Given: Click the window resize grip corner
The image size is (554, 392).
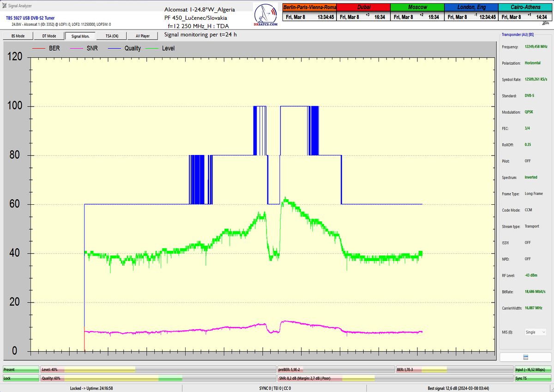Looking at the screenshot, I should (551, 389).
